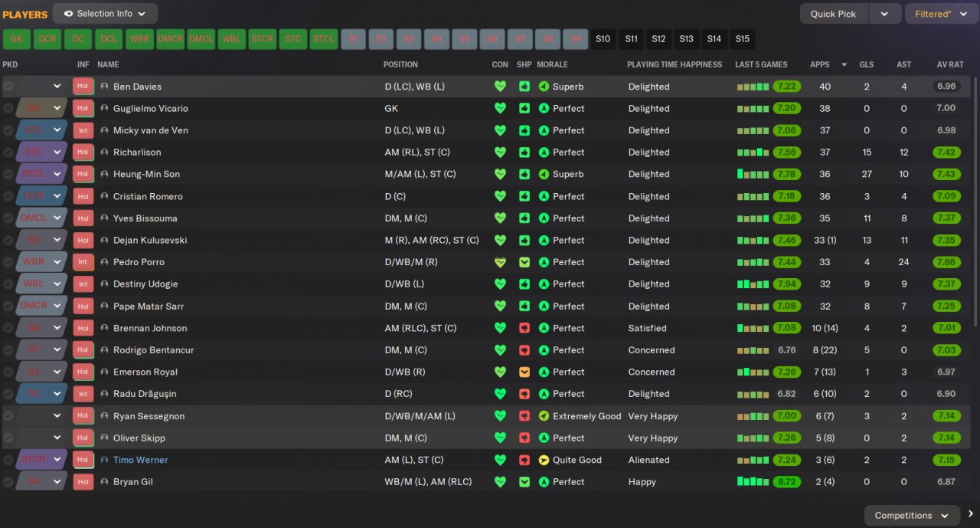Click Emerson Royal's condition heart icon
Viewport: 980px width, 528px height.
[500, 372]
